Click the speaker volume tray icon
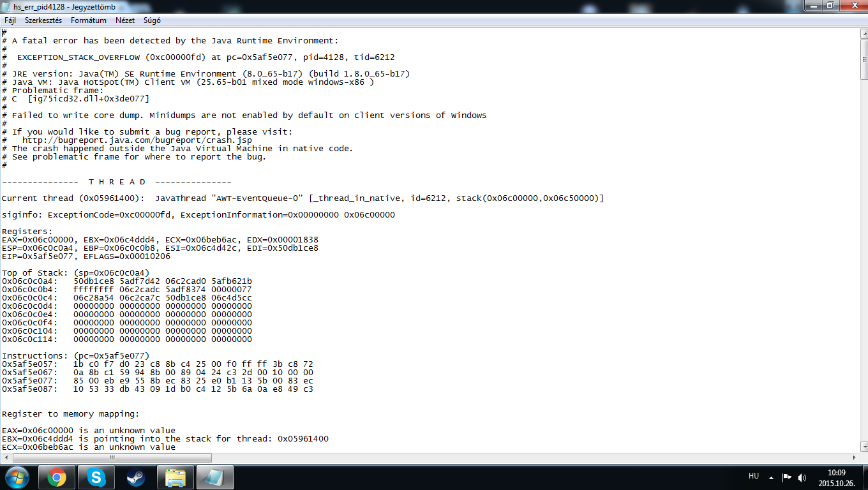The width and height of the screenshot is (868, 490). (802, 477)
